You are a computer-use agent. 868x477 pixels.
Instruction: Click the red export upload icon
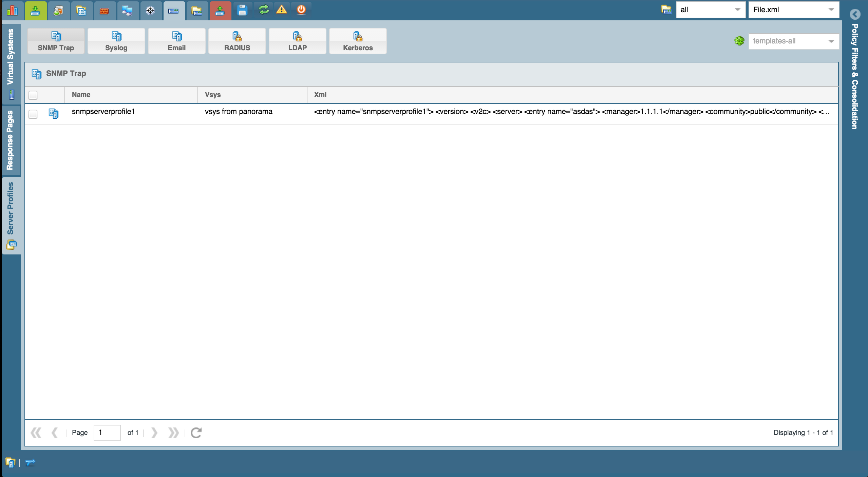[x=220, y=11]
